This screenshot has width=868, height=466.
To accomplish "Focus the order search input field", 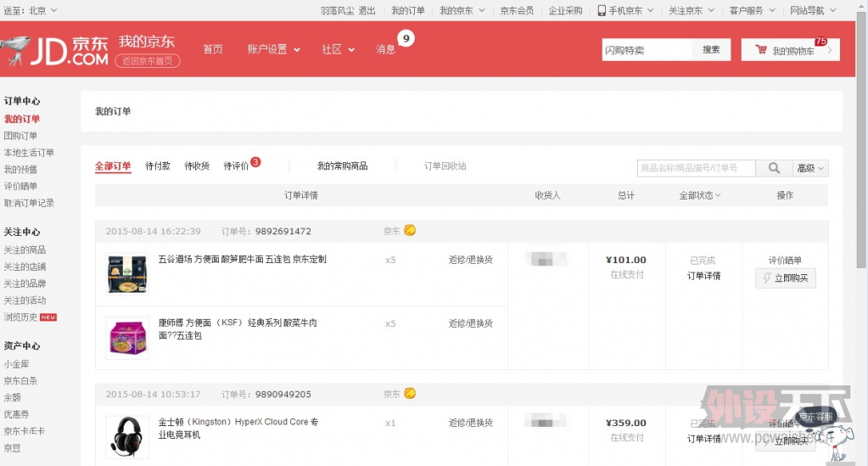I will [x=697, y=168].
